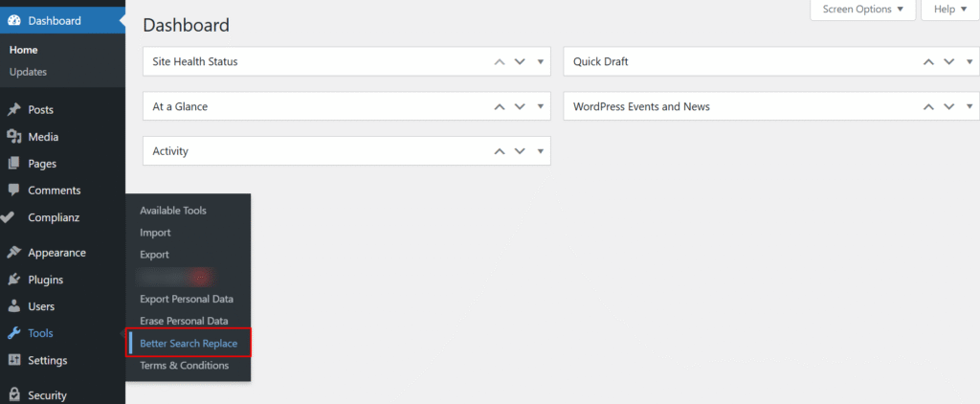The height and width of the screenshot is (404, 980).
Task: Click the Settings sliders icon
Action: tap(13, 361)
